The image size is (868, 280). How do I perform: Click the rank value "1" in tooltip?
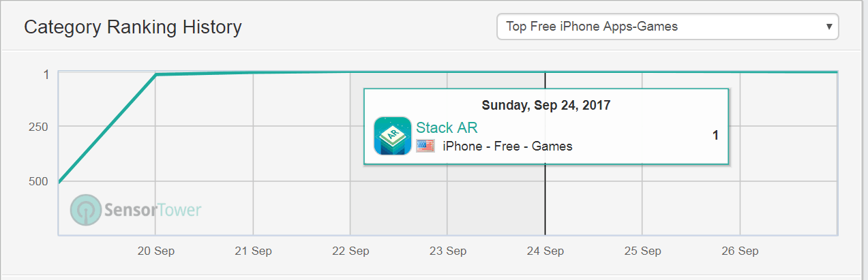(x=715, y=136)
